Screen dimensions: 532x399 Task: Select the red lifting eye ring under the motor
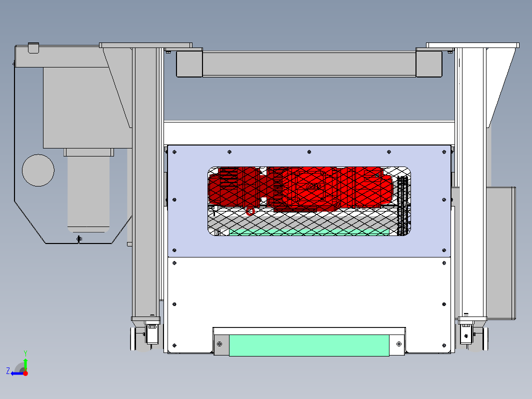coord(250,211)
